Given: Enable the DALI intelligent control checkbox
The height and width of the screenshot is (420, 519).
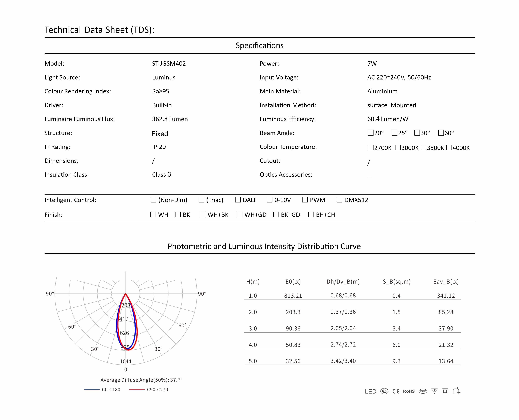Looking at the screenshot, I should (238, 200).
